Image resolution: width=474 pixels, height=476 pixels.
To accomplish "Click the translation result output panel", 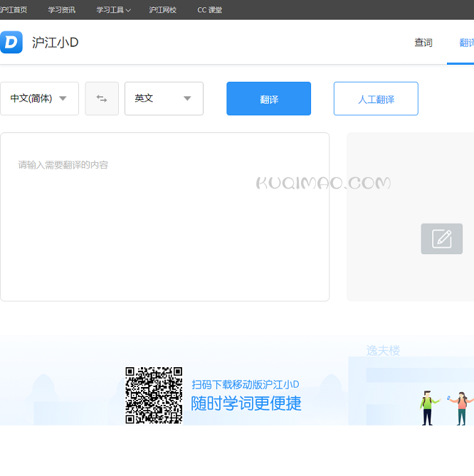I will coord(410,217).
